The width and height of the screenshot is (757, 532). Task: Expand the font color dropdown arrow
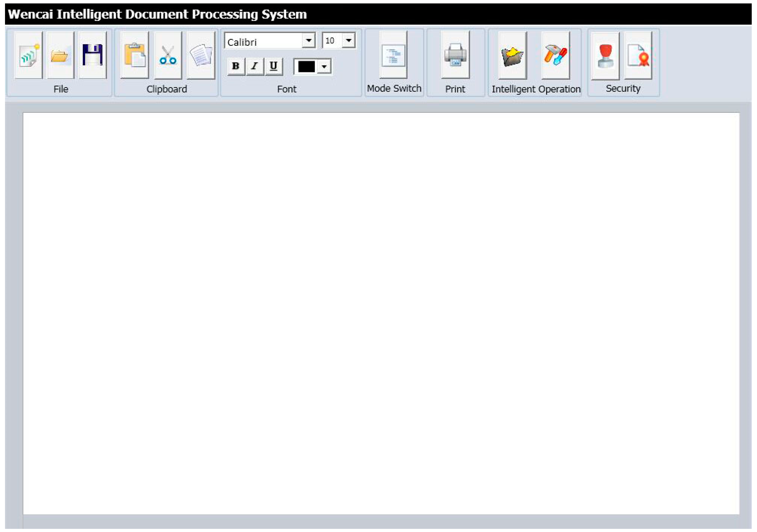[324, 67]
